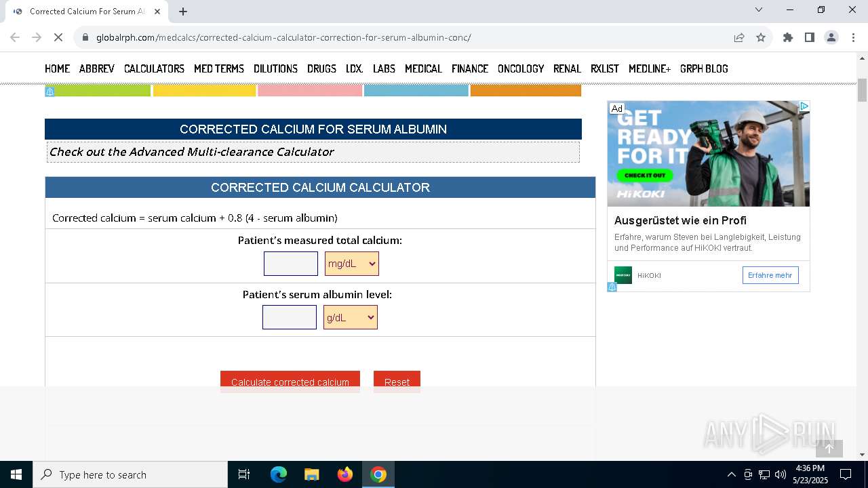Close the Corrected Calcium tab
868x488 pixels.
point(157,12)
